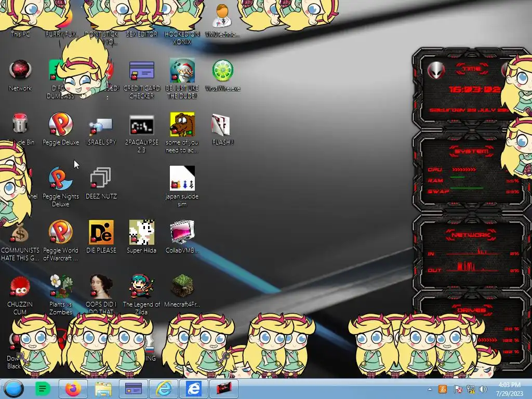Open BE JUST LIKE THE DUDE! shortcut
Image resolution: width=532 pixels, height=399 pixels.
182,70
